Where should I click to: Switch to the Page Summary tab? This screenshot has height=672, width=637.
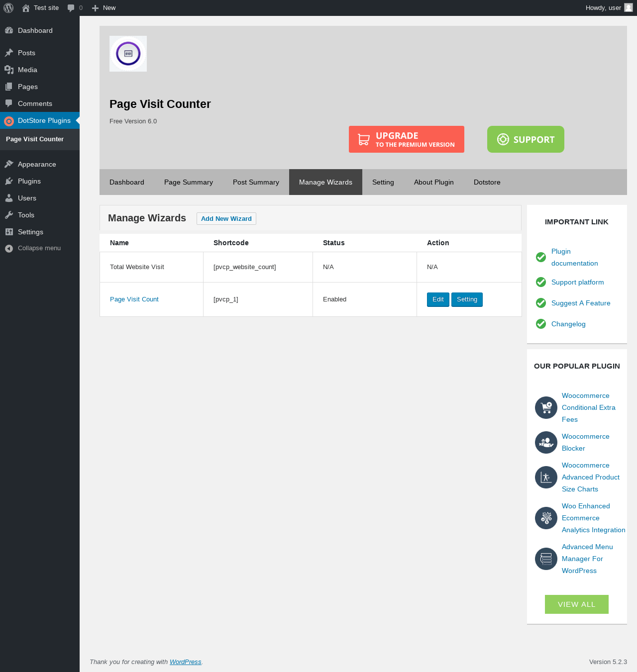click(189, 182)
